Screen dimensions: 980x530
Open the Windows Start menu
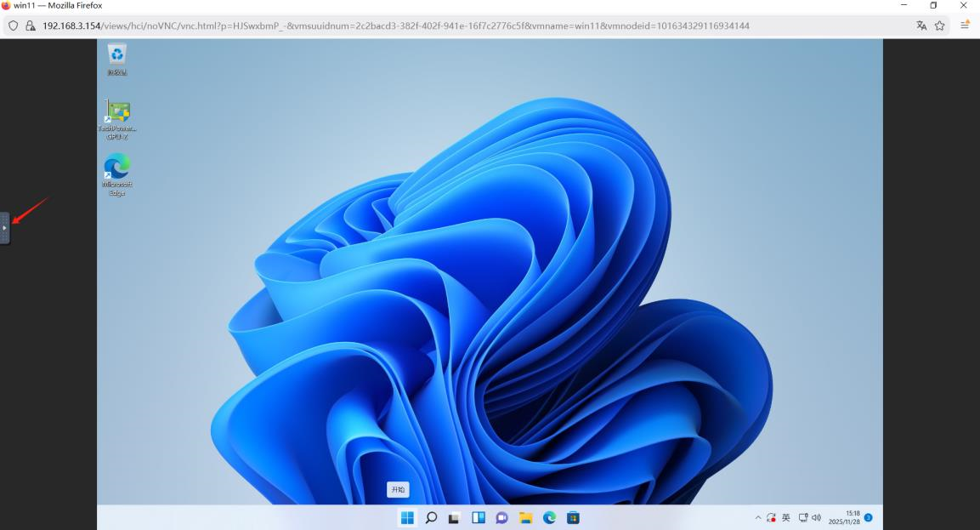pos(407,517)
